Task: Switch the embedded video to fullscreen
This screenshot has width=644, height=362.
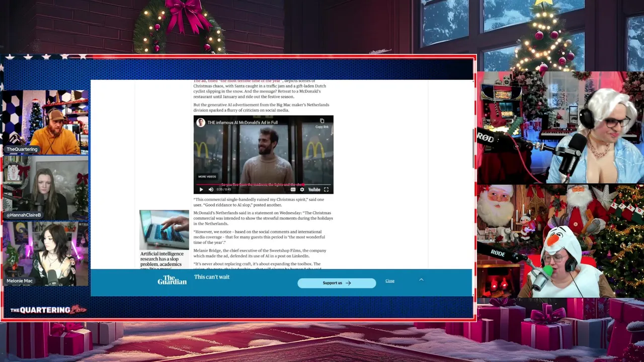Action: pyautogui.click(x=326, y=190)
